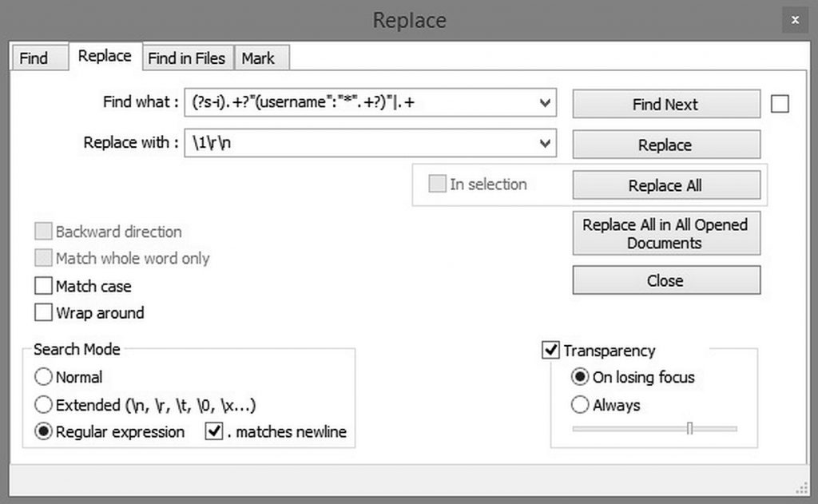Close the Replace dialog with X
This screenshot has height=504, width=818.
coord(793,20)
